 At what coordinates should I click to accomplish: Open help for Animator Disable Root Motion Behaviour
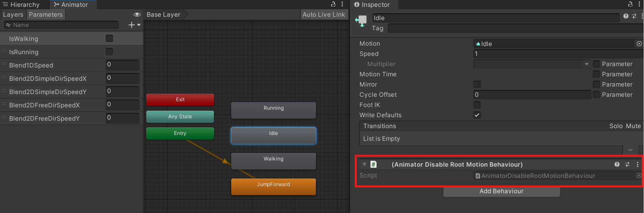[x=617, y=164]
